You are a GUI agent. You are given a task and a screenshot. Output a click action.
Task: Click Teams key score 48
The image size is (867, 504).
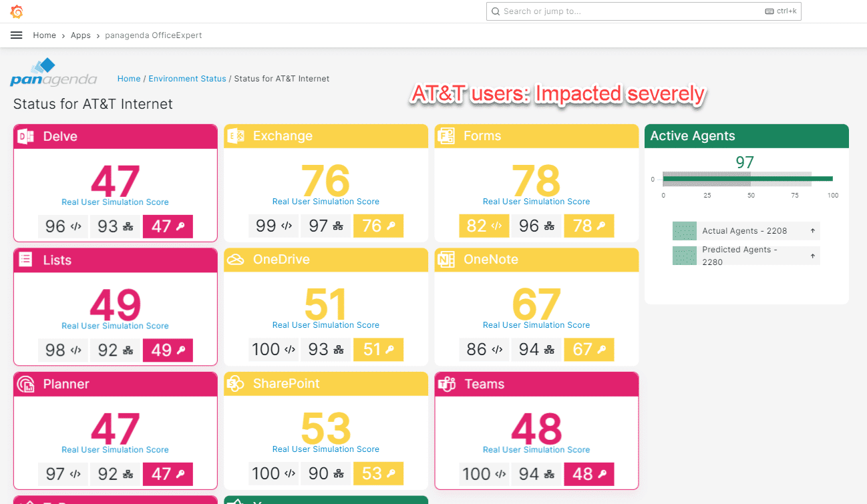[589, 474]
